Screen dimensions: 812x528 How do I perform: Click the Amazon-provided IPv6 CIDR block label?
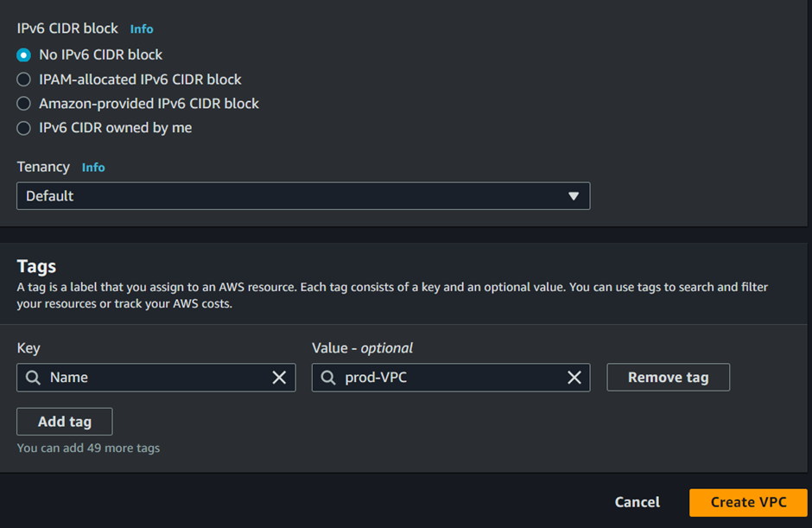point(149,104)
